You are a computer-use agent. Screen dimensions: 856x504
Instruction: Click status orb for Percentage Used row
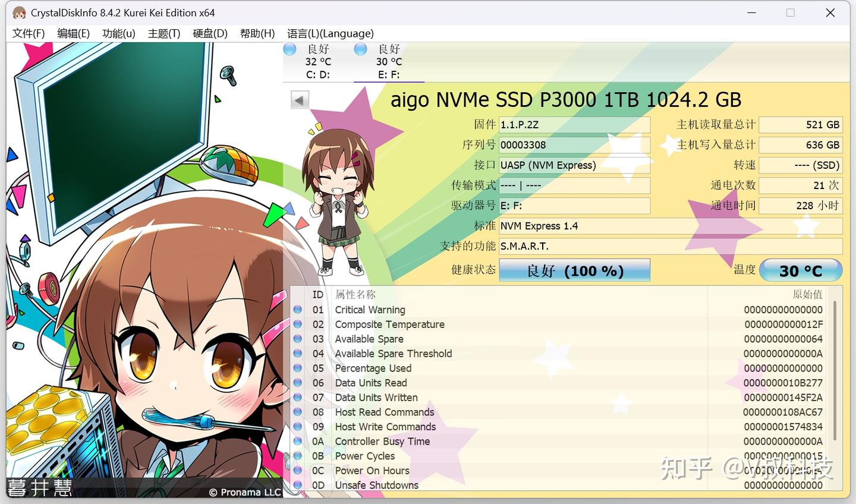click(x=298, y=368)
